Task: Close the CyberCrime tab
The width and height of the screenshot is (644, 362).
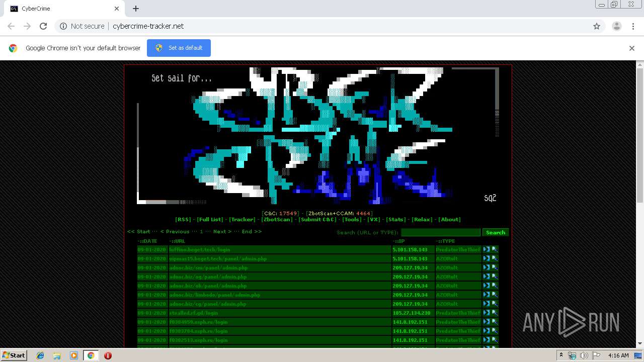Action: [x=117, y=9]
